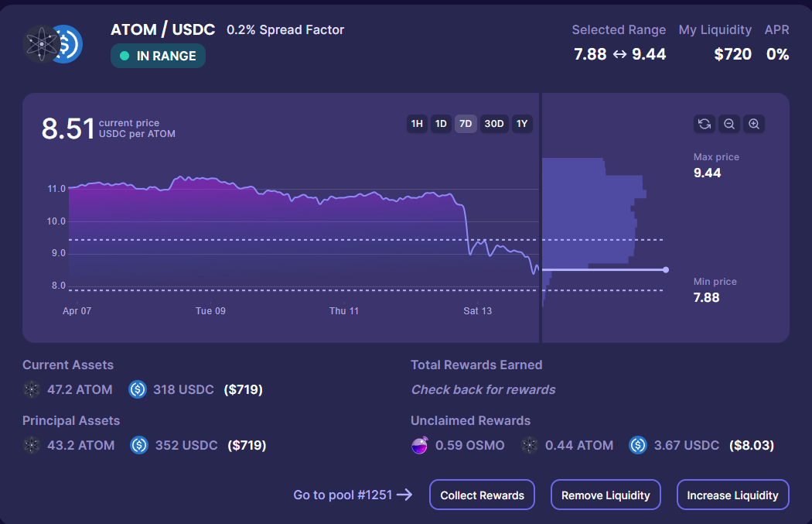Click the Min price value 7.88
The width and height of the screenshot is (812, 524).
click(x=706, y=297)
